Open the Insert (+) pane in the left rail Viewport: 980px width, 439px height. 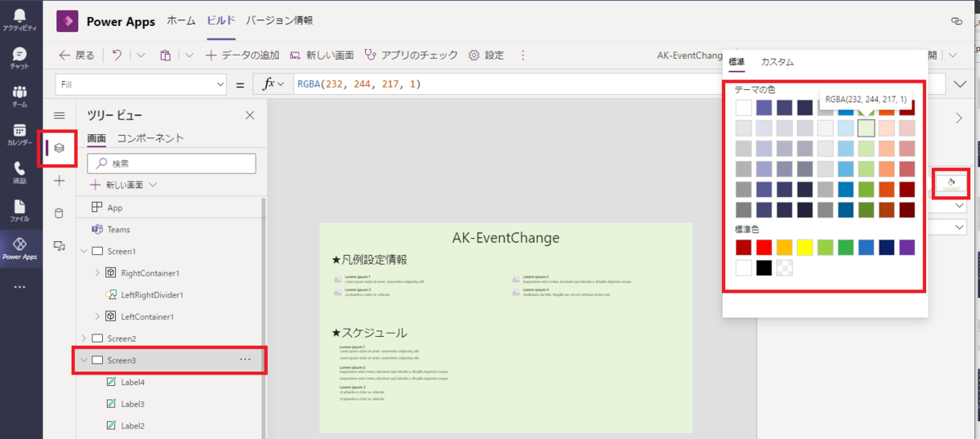[x=59, y=181]
